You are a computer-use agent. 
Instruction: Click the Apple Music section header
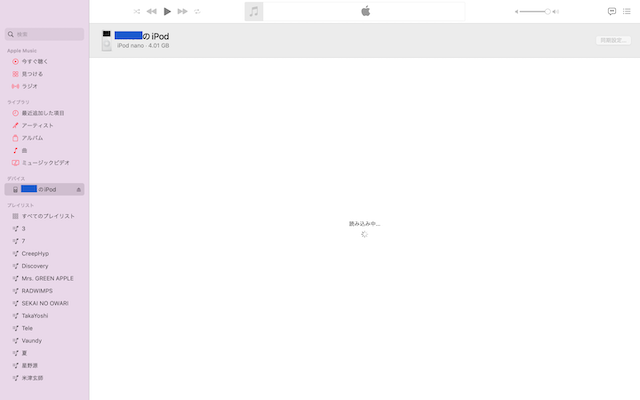(22, 51)
